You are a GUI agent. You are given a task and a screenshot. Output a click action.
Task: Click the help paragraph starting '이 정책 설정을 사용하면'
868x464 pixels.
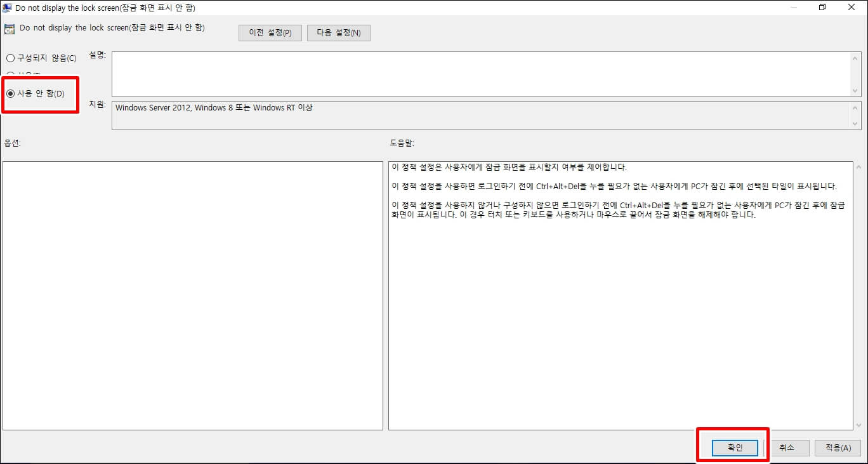pyautogui.click(x=614, y=187)
